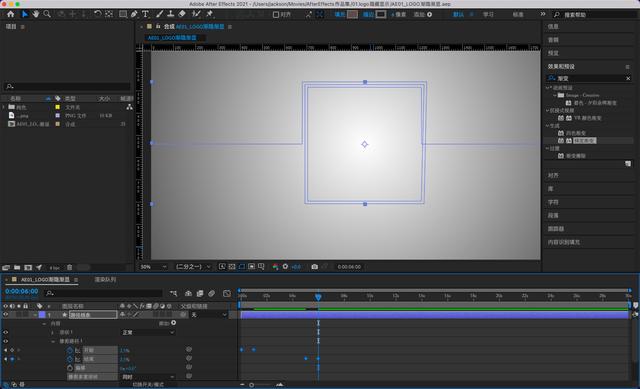Screen dimensions: 640x389
Task: Click the motion blur icon in timeline
Action: click(x=211, y=293)
